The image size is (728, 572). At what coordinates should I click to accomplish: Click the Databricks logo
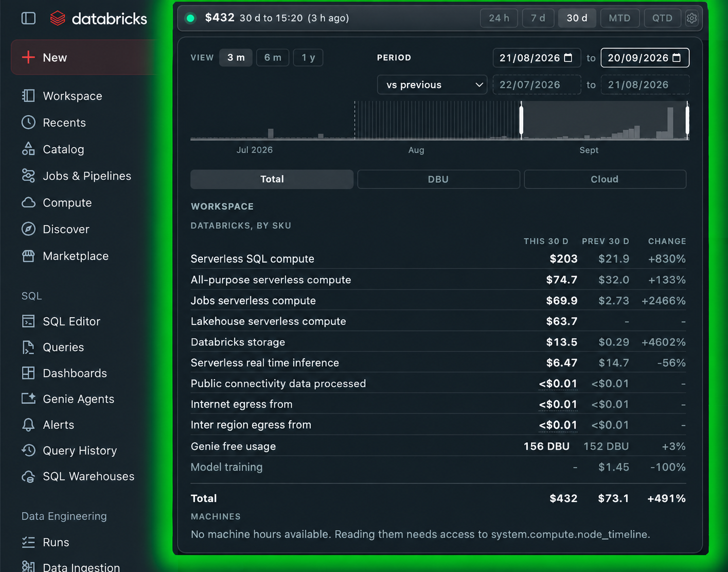click(x=99, y=19)
